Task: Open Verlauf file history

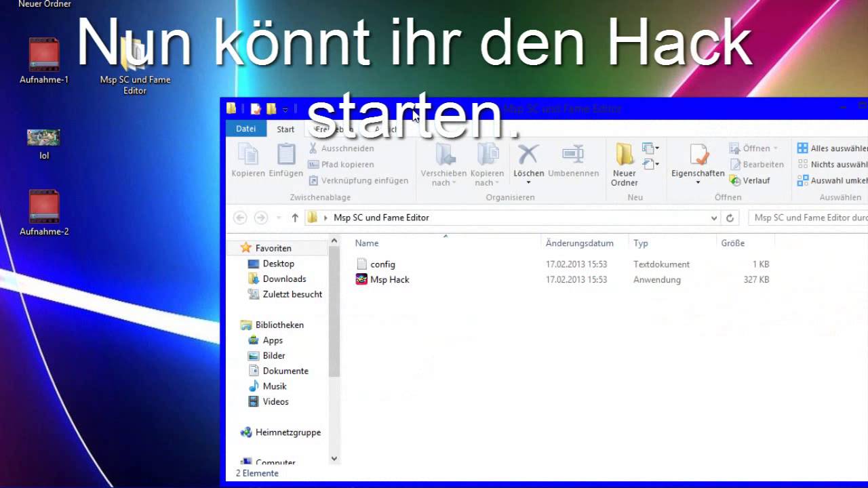Action: pyautogui.click(x=749, y=181)
